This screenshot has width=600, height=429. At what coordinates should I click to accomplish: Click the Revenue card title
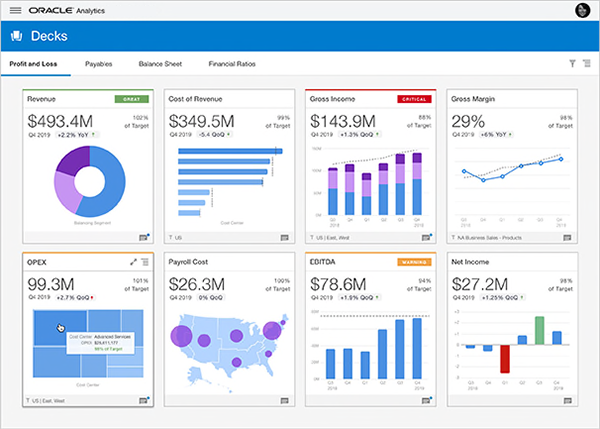pyautogui.click(x=41, y=99)
